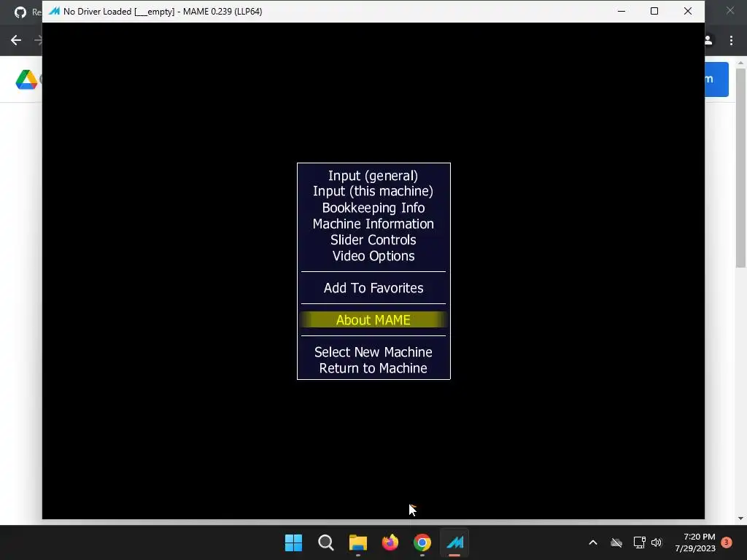
Task: Select the highlighted About MAME entry
Action: click(373, 319)
